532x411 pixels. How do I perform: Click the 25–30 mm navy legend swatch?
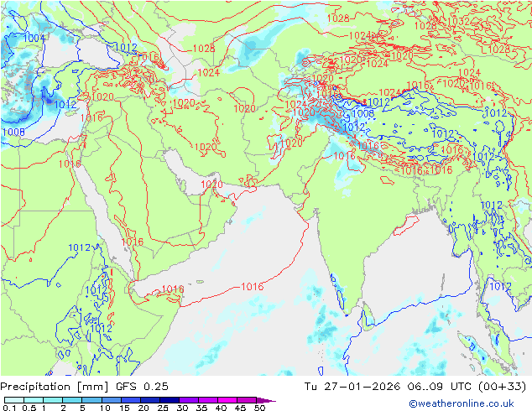(x=169, y=400)
